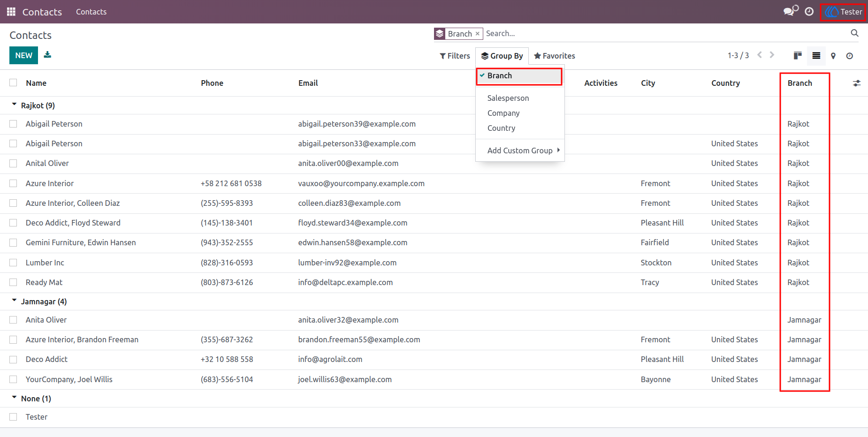868x437 pixels.
Task: Sort by the Branch column header
Action: (799, 83)
